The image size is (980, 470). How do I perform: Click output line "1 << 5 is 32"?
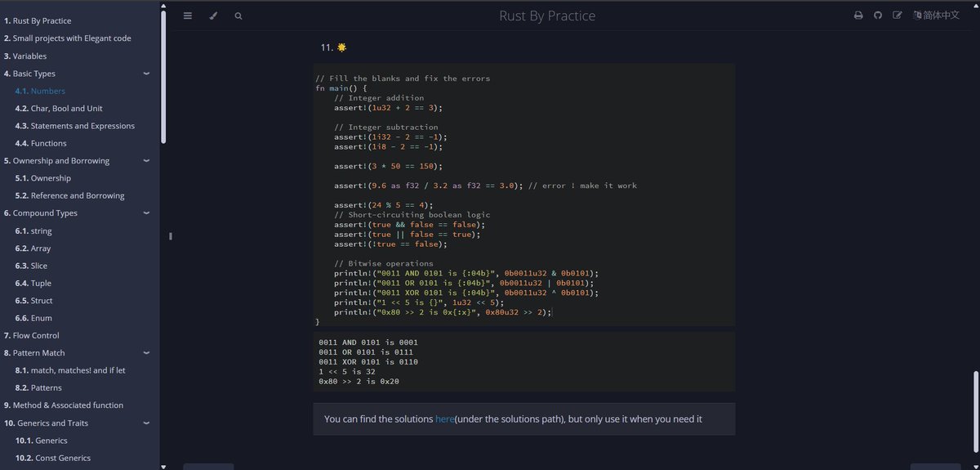click(x=346, y=372)
